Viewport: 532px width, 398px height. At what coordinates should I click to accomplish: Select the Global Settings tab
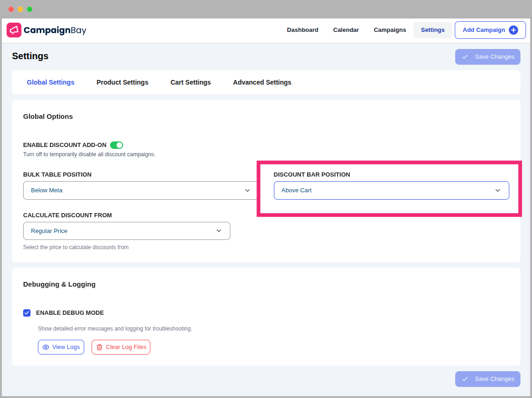50,82
